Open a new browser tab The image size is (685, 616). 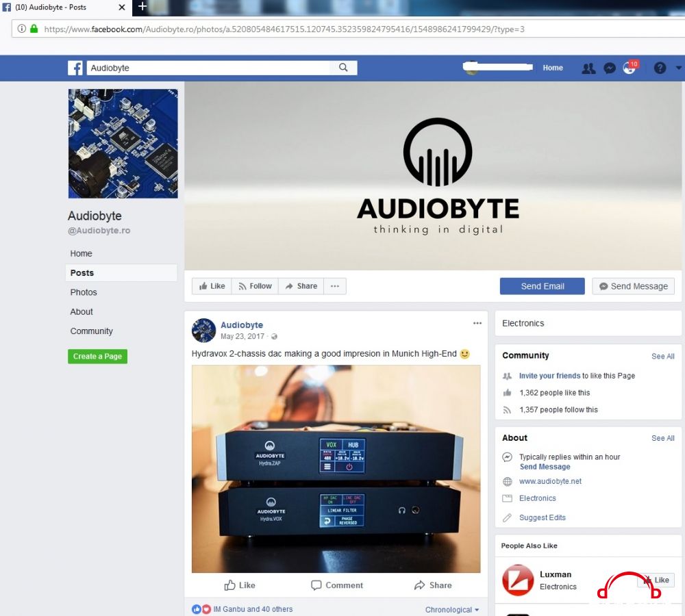[x=142, y=7]
